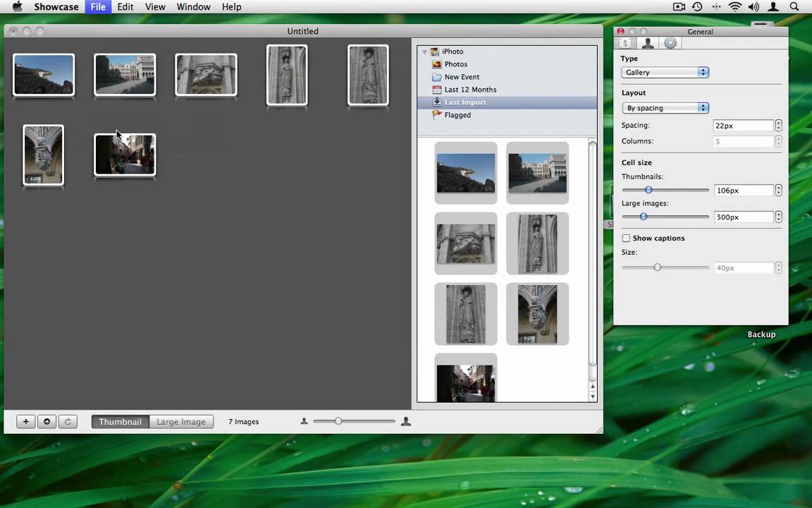Click the iPhoto source icon in sidebar
The image size is (812, 508).
[x=434, y=52]
